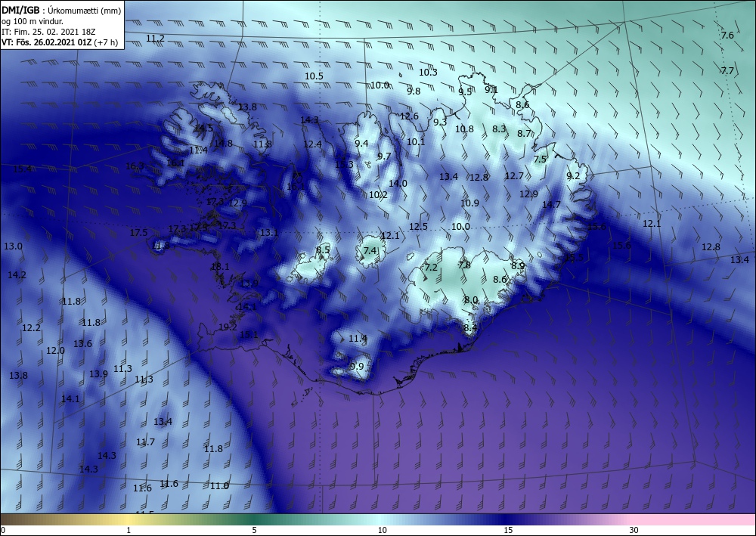This screenshot has height=536, width=756.
Task: Select the map value "9.5"
Action: [465, 92]
